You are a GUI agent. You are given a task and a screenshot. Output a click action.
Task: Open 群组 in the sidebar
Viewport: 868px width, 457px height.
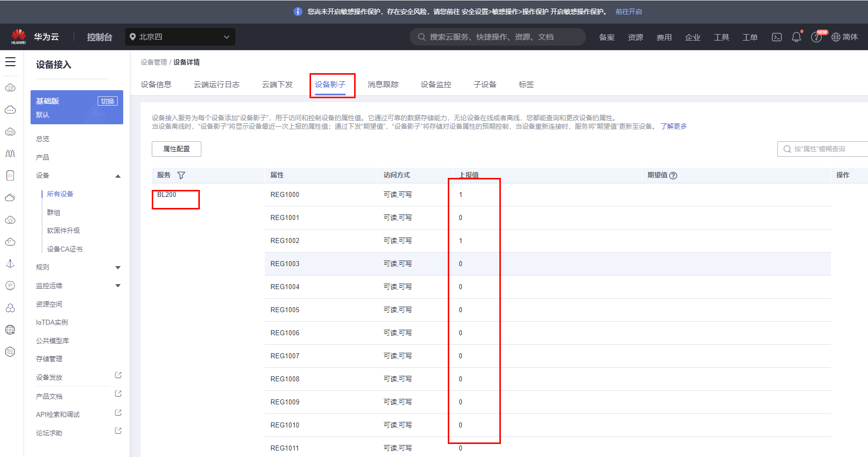(x=54, y=212)
